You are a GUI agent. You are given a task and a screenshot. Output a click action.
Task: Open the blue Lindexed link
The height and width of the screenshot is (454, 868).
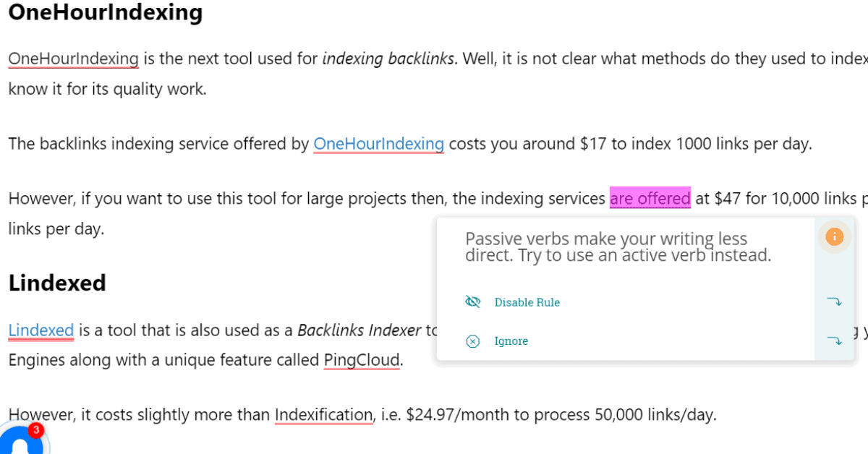tap(41, 330)
